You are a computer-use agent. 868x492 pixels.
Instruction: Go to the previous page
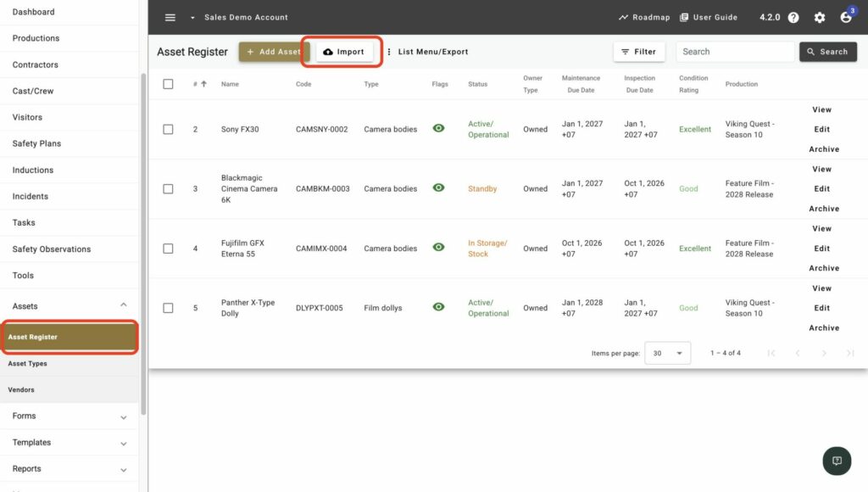pyautogui.click(x=798, y=353)
